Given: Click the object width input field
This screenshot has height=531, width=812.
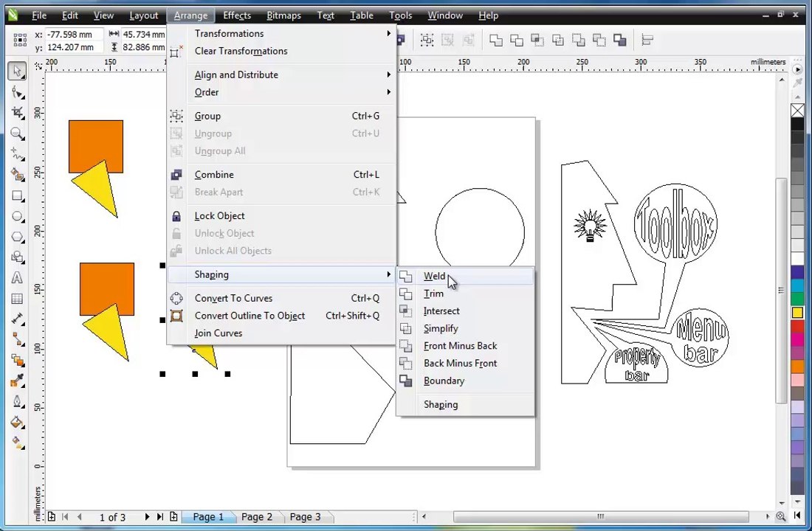Looking at the screenshot, I should [x=143, y=34].
